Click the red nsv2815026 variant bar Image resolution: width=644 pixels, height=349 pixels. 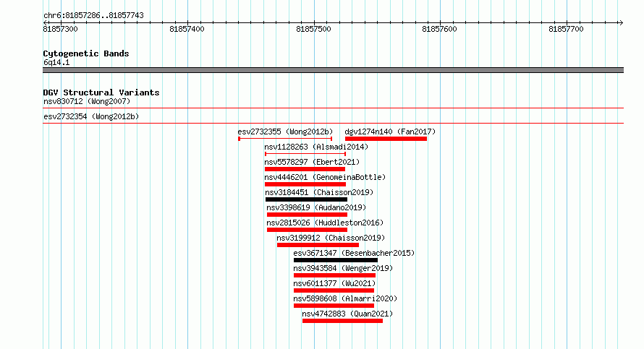308,230
